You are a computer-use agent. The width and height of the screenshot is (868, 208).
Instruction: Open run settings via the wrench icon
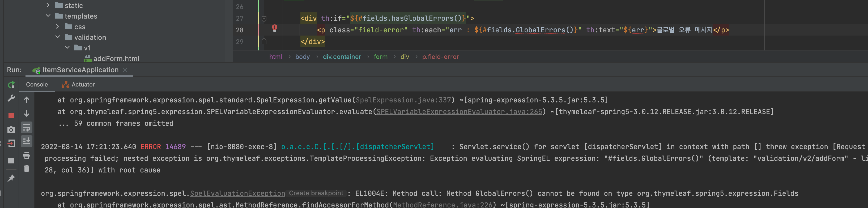tap(11, 98)
